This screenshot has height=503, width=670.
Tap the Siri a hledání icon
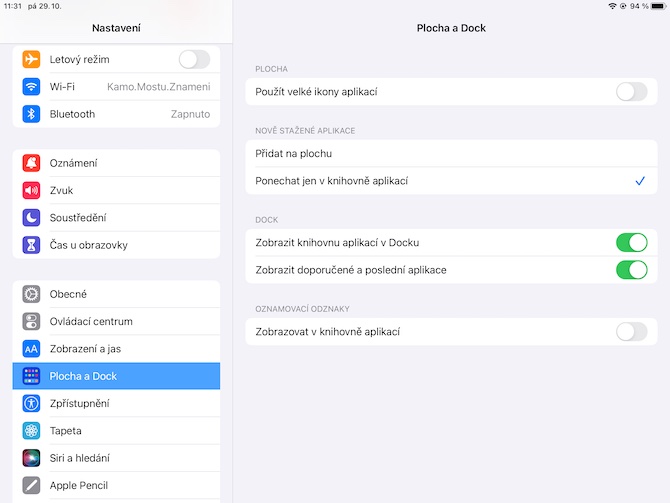pos(31,458)
